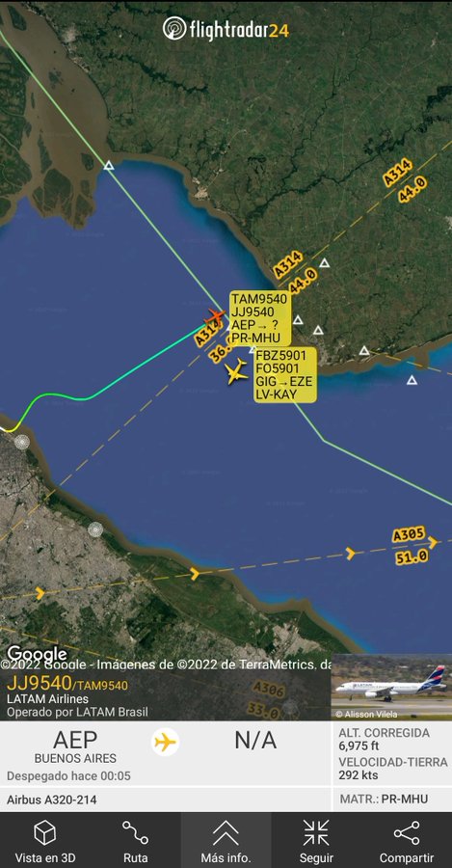Viewport: 452px width, 868px height.
Task: Open Google logo attribution link
Action: click(x=37, y=654)
